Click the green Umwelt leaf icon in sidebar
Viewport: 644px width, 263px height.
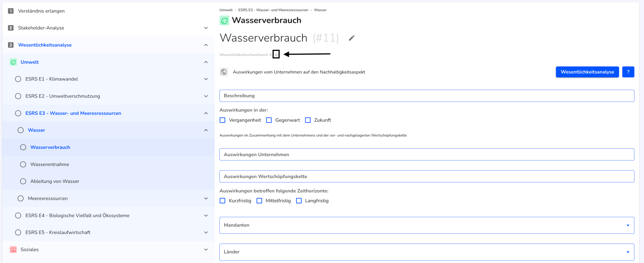pyautogui.click(x=13, y=62)
